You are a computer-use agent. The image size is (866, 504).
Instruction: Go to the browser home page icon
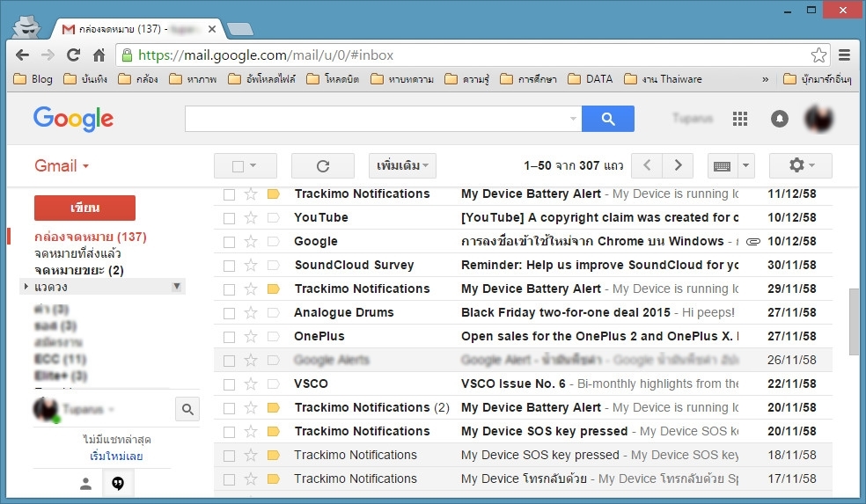[x=99, y=55]
